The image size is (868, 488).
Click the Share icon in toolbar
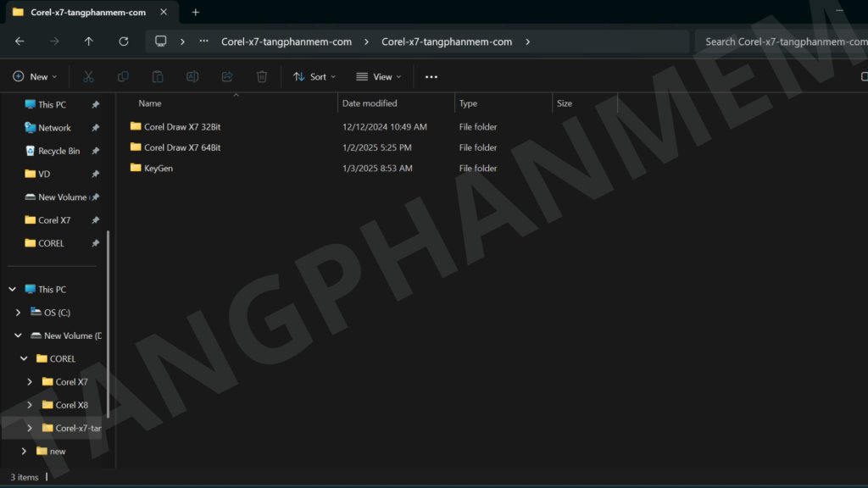click(x=227, y=77)
